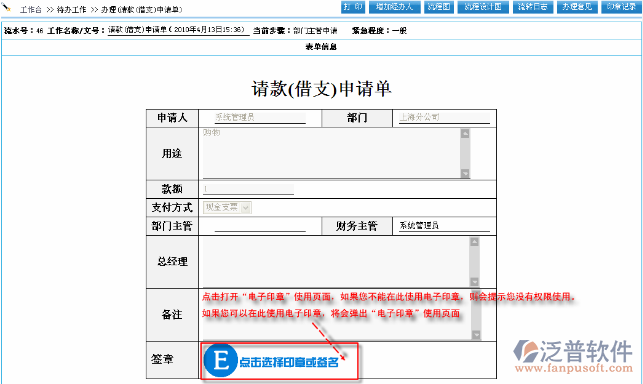The image size is (643, 384).
Task: Click the pencil icon beside 工作台 breadcrumb
Action: coord(7,7)
